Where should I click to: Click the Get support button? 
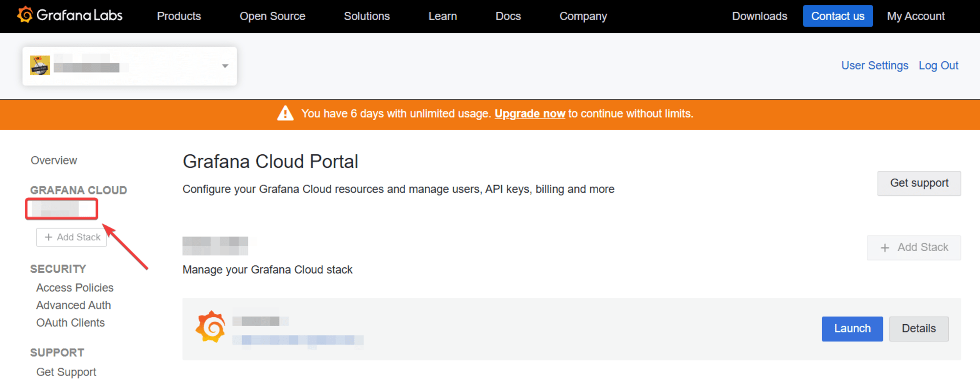(919, 183)
